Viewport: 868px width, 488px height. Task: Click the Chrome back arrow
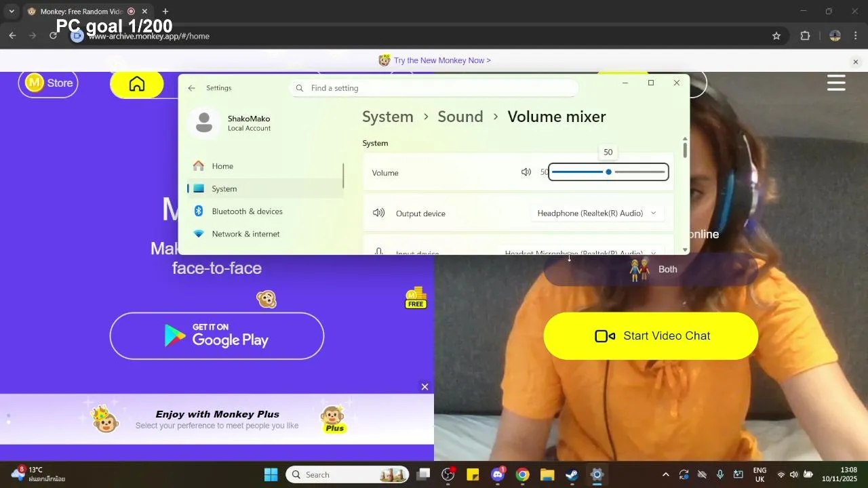click(12, 36)
